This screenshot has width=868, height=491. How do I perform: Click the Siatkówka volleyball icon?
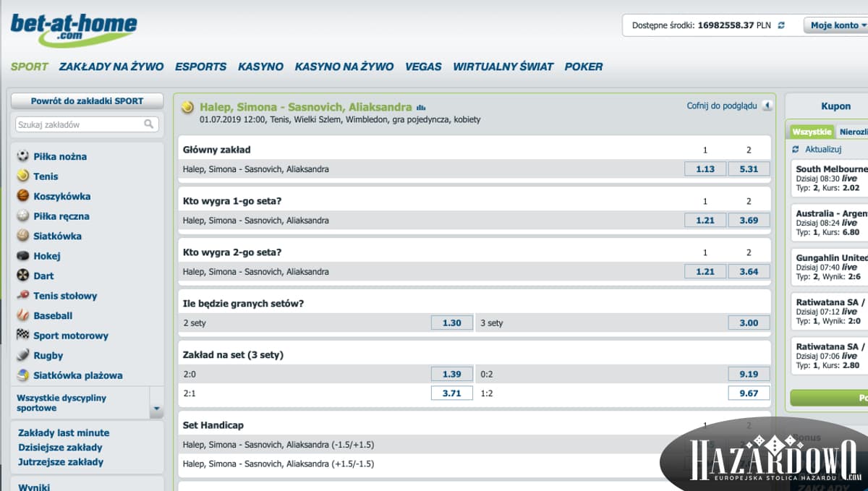coord(23,236)
